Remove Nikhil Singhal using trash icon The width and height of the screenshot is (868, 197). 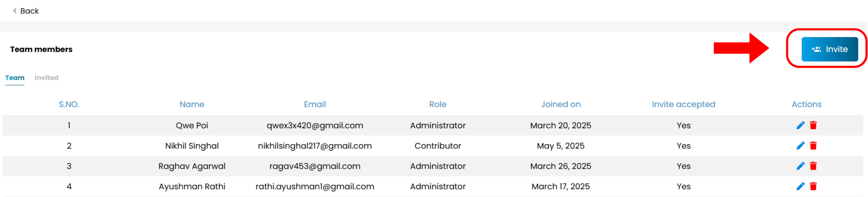tap(813, 146)
